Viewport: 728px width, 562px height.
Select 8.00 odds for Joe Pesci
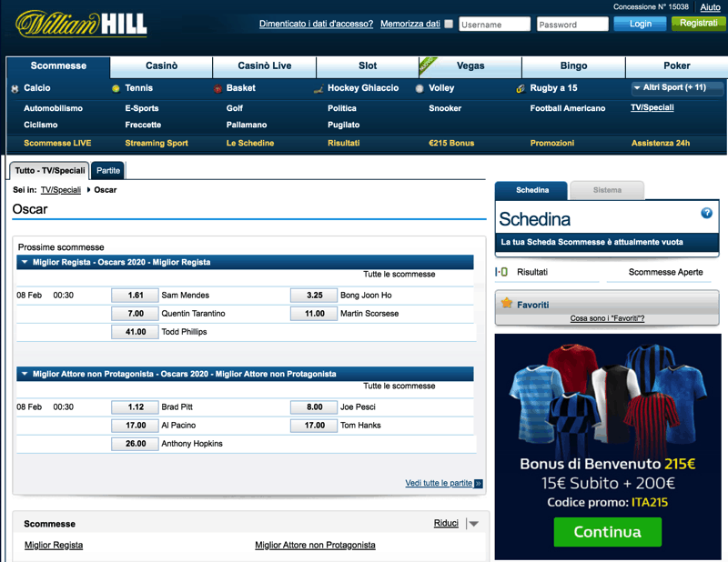click(x=314, y=407)
